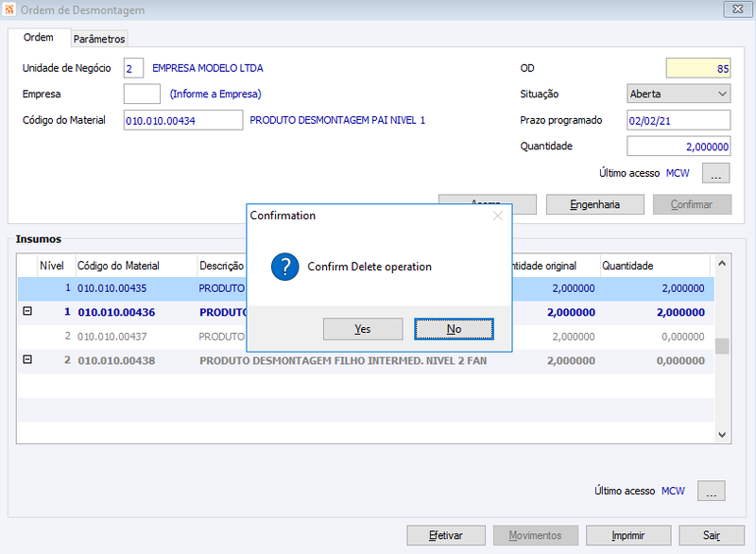756x554 pixels.
Task: Click the bold code 010.010.00436
Action: tap(116, 312)
